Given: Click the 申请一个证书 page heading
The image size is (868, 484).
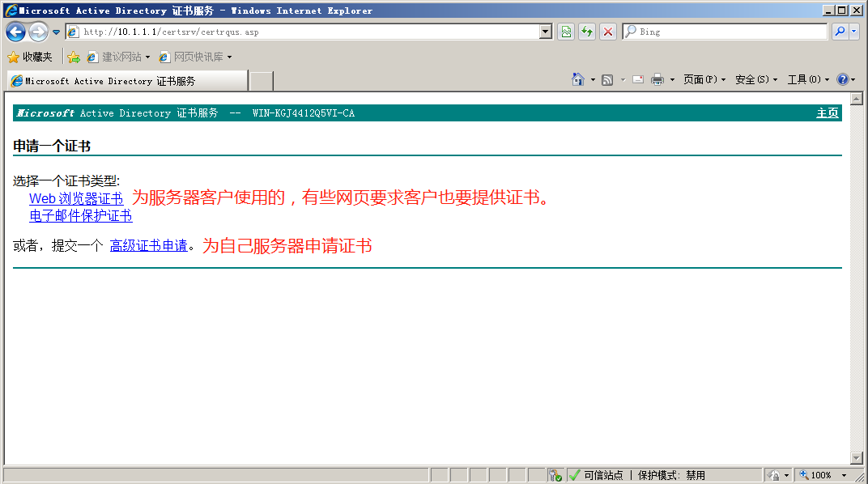Looking at the screenshot, I should click(52, 146).
